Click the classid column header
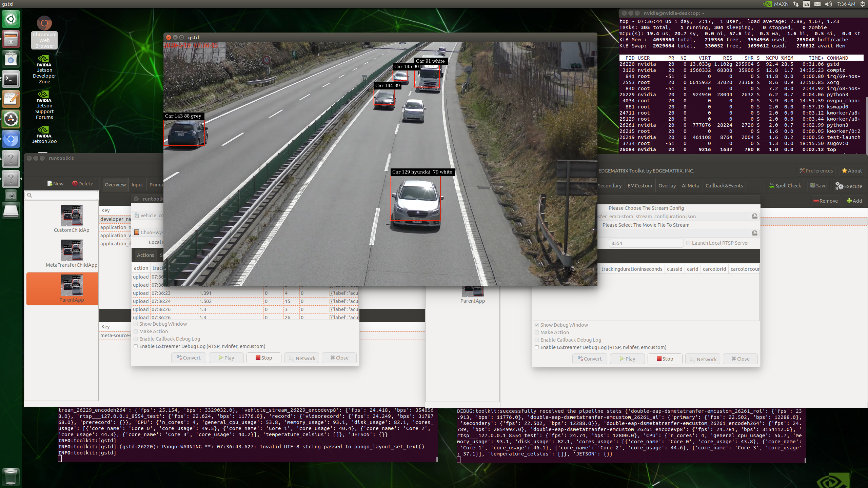This screenshot has height=488, width=868. 674,269
